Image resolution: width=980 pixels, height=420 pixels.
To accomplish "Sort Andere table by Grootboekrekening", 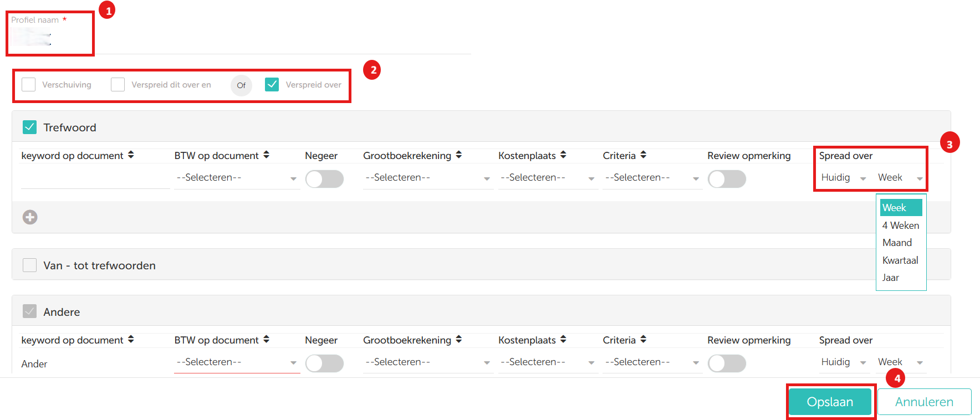I will 459,340.
